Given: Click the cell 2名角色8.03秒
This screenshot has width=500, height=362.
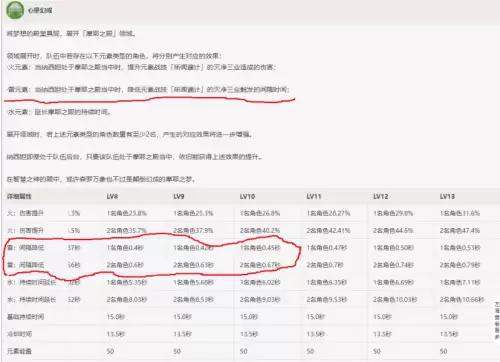Looking at the screenshot, I should click(x=127, y=300).
